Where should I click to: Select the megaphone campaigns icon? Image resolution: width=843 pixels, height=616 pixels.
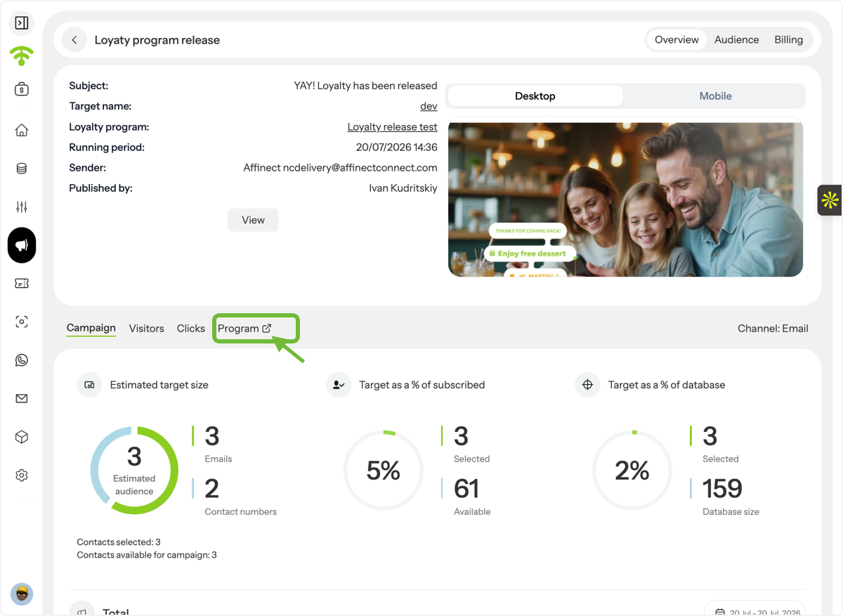22,245
